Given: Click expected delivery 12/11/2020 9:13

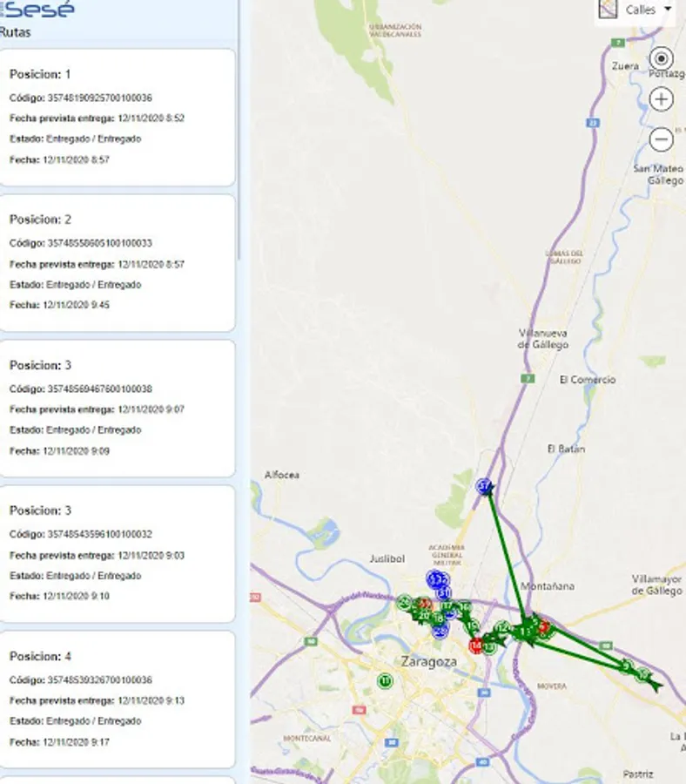Looking at the screenshot, I should [151, 700].
